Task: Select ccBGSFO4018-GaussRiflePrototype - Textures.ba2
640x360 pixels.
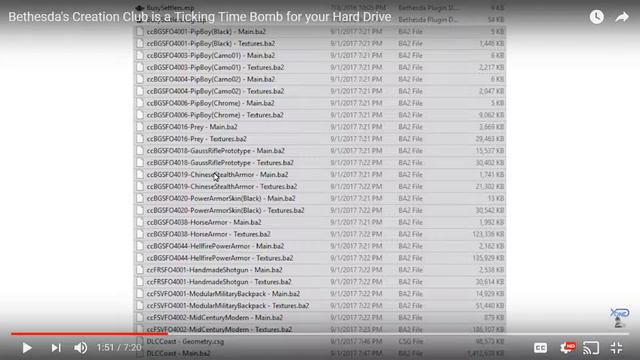Action: 220,162
